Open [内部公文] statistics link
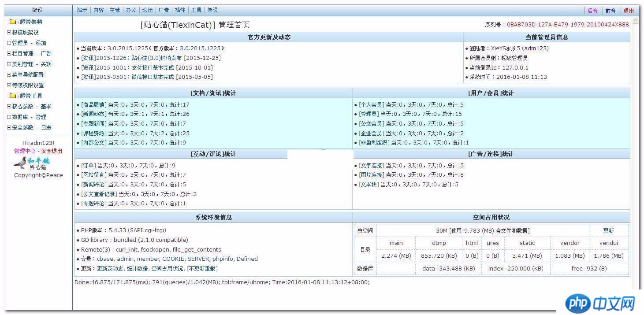The height and width of the screenshot is (315, 644). coord(94,143)
